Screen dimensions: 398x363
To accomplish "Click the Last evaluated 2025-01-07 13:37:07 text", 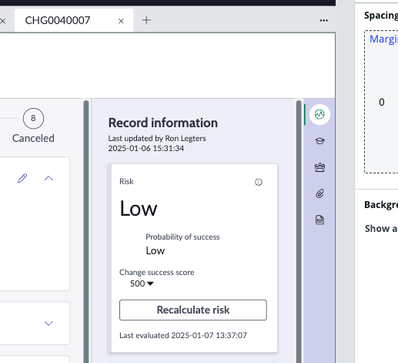I will coord(183,335).
